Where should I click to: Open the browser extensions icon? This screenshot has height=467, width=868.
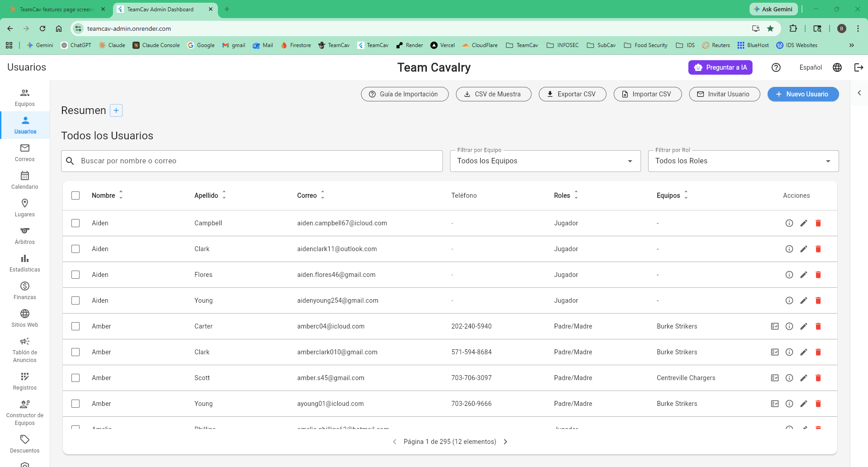pos(793,29)
